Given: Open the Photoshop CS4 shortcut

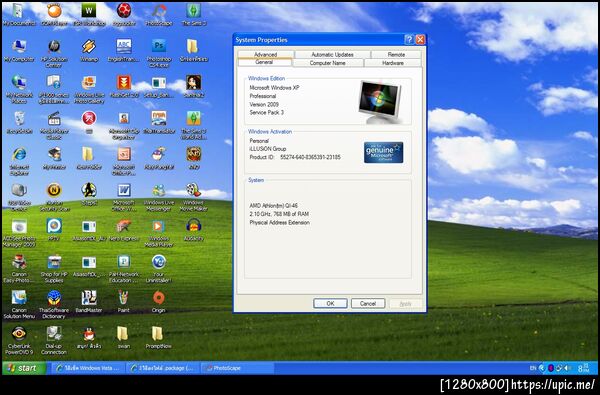Looking at the screenshot, I should [158, 53].
